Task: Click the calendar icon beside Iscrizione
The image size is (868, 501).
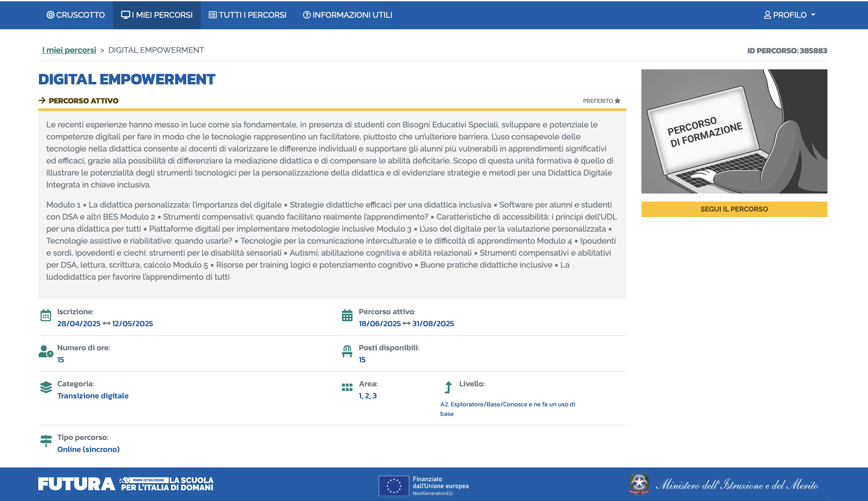Action: click(x=46, y=315)
